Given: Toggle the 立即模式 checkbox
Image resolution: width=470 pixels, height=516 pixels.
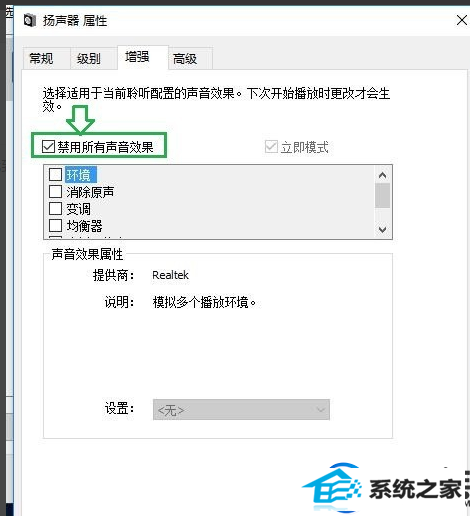Looking at the screenshot, I should (x=271, y=147).
